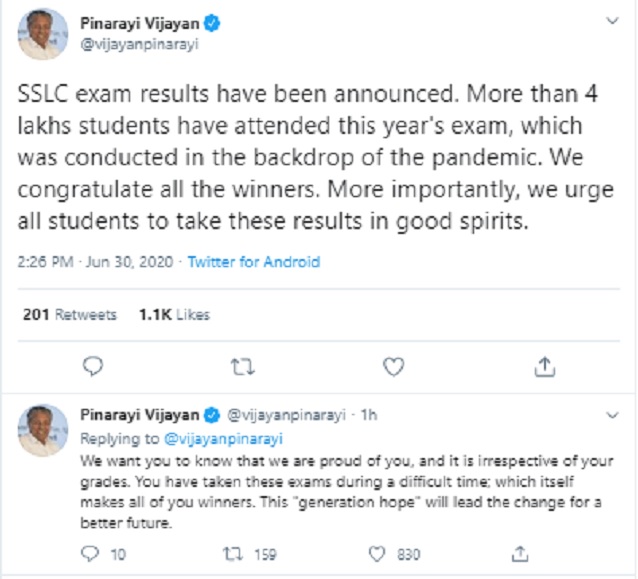The image size is (638, 579).
Task: Open the 201 Retweets list
Action: click(x=69, y=314)
